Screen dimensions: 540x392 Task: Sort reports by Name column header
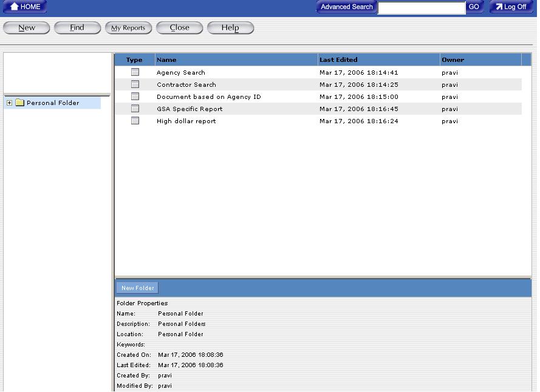pos(166,59)
